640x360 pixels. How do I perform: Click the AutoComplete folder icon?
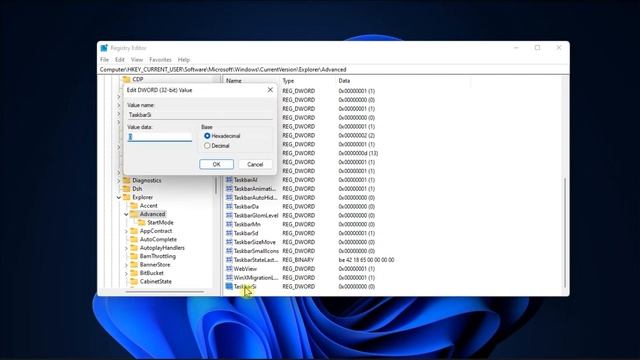[x=134, y=239]
